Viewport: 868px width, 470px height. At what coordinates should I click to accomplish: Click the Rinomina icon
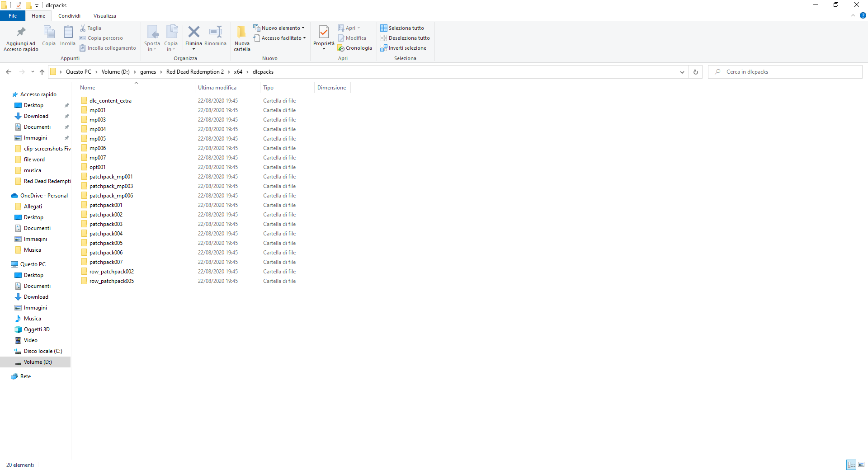(x=215, y=36)
